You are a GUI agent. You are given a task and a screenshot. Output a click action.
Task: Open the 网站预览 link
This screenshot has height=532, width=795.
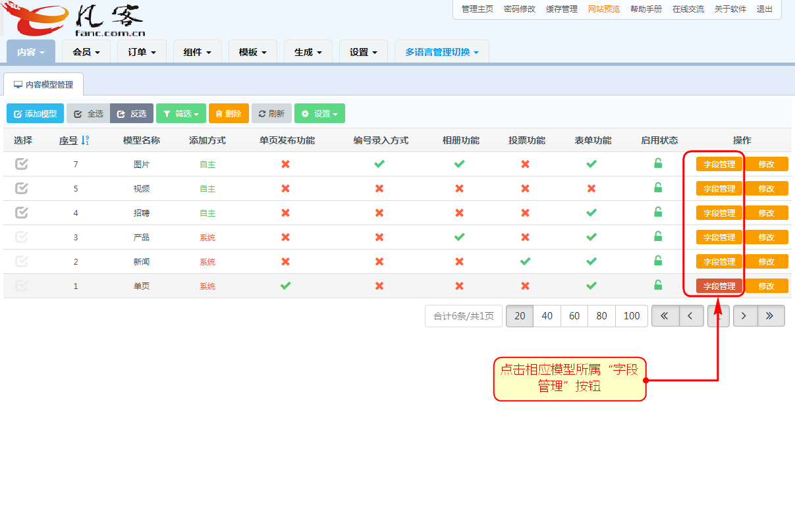pos(603,9)
